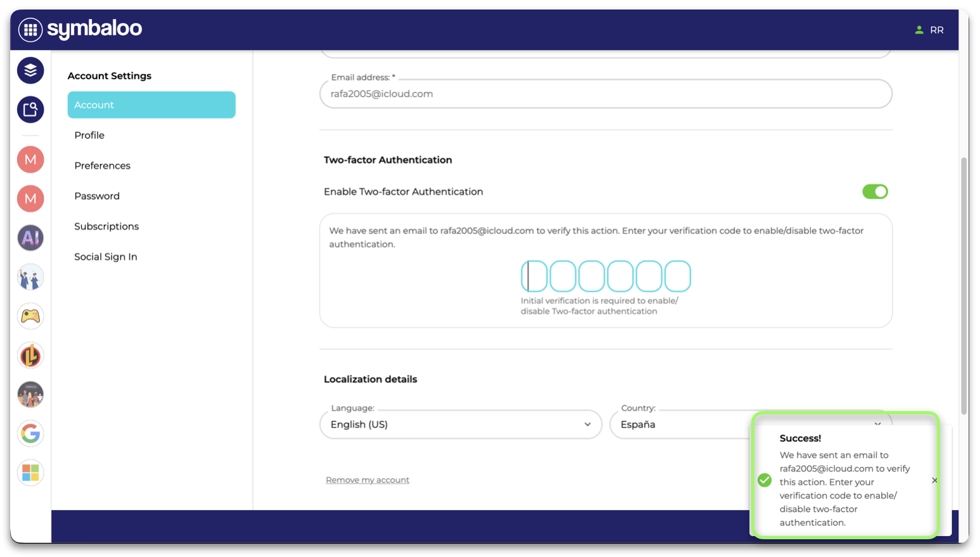Screen dimensions: 980x557
Task: Click the 'Two-factor Authentication' section heading
Action: pos(388,160)
